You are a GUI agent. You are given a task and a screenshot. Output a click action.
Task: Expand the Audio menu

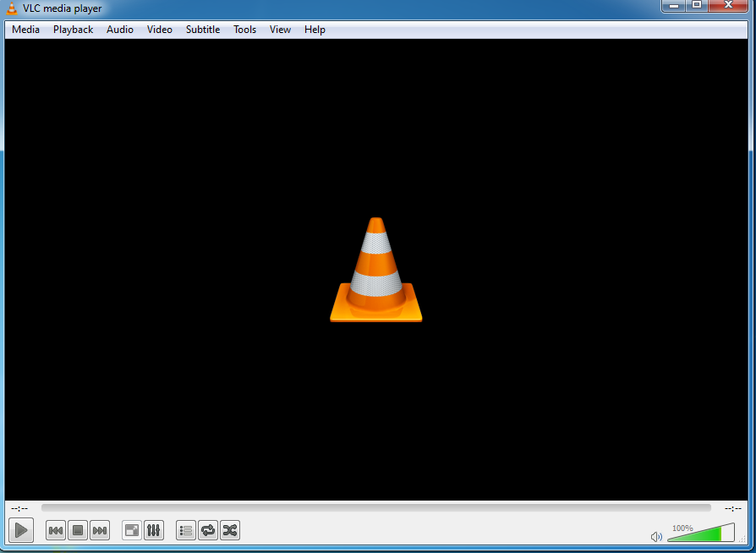(x=120, y=30)
